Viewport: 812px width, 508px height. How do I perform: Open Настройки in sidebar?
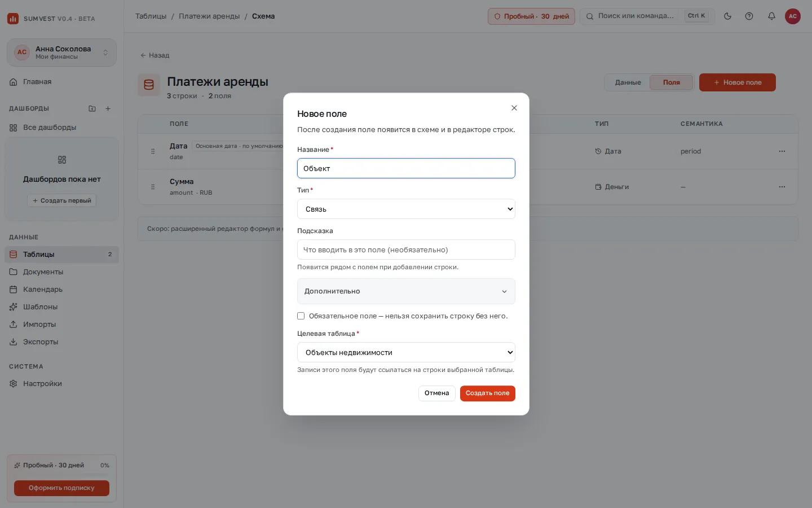point(61,384)
